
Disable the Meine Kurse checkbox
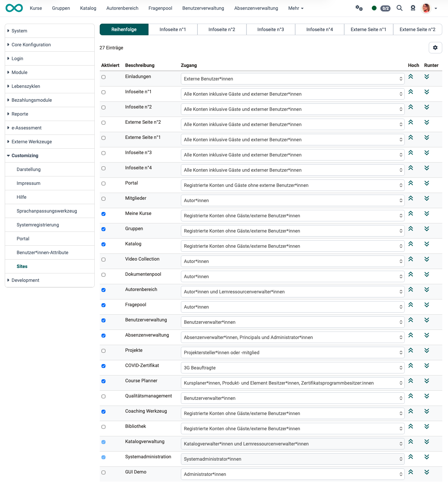(x=103, y=214)
